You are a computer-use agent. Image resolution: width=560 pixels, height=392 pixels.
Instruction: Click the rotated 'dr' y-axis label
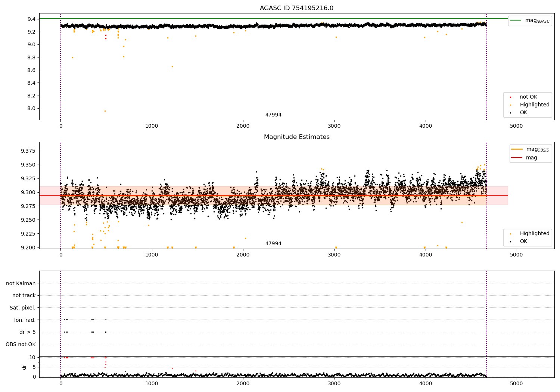click(x=24, y=367)
